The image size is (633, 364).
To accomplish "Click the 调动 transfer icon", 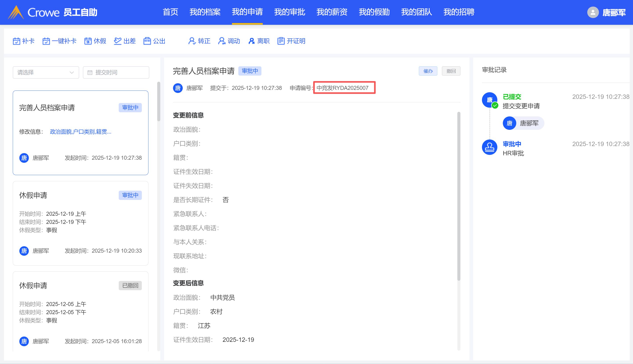I will pyautogui.click(x=222, y=41).
